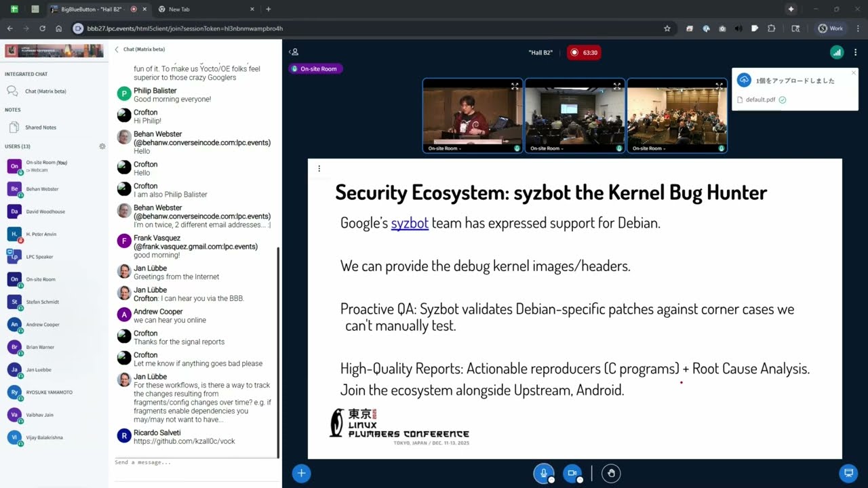
Task: Expand the right webcam On-site Room dropdown
Action: 648,148
